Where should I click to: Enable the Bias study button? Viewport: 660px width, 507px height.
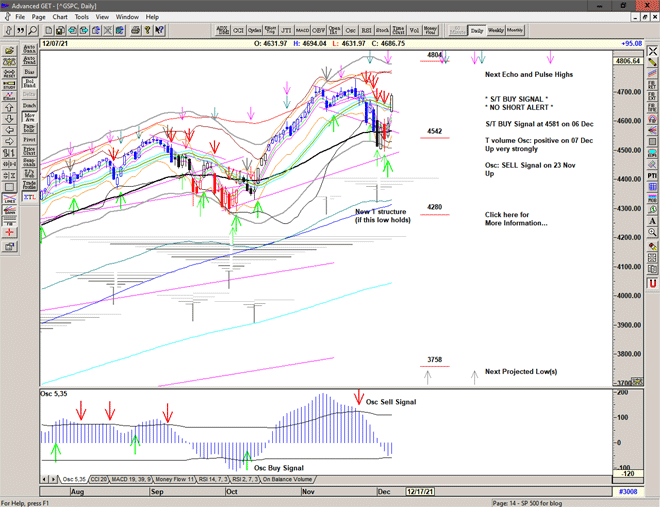pos(28,72)
